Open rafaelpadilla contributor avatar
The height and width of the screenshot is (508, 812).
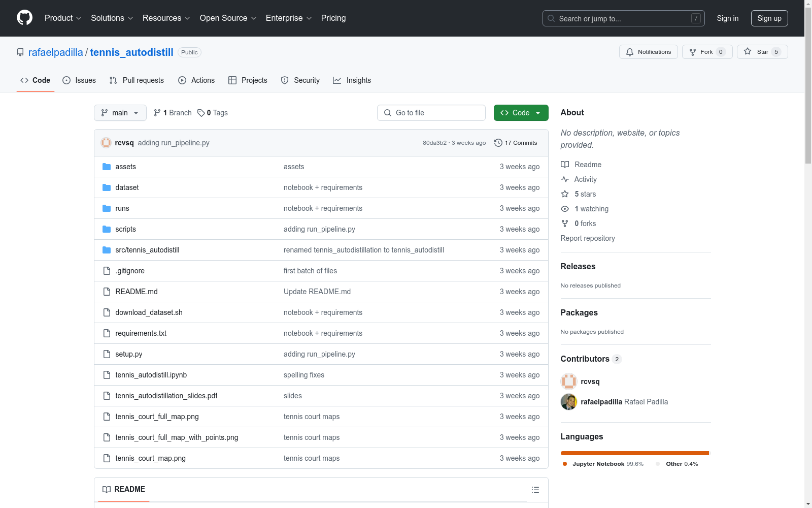click(569, 402)
